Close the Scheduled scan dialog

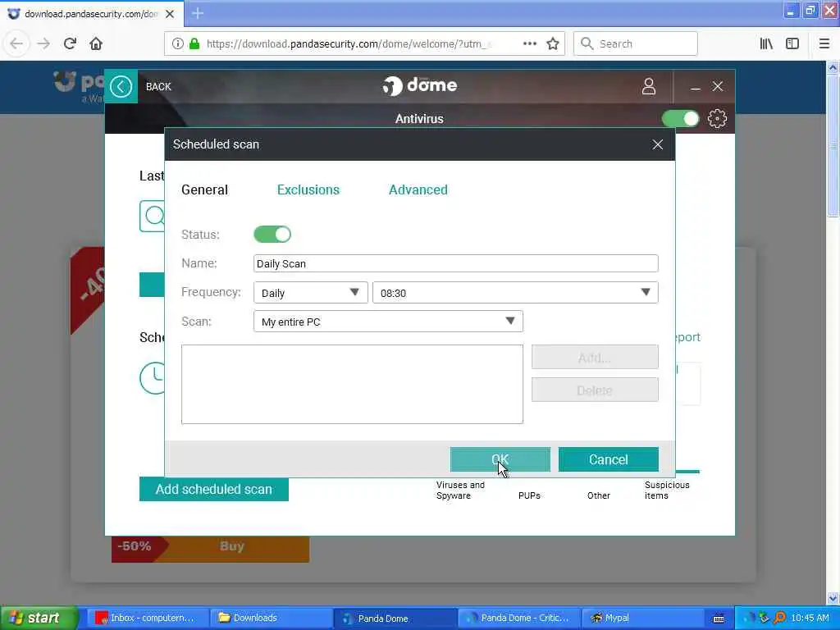tap(658, 144)
